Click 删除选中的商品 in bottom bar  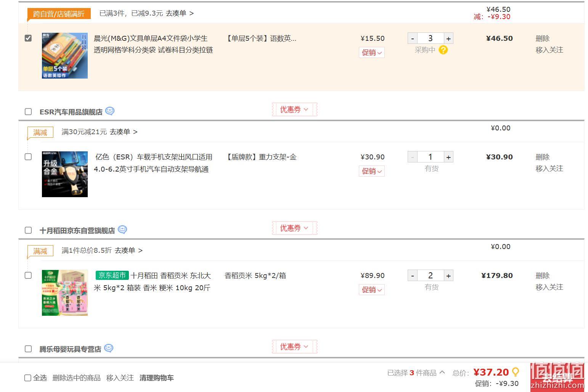(x=76, y=378)
